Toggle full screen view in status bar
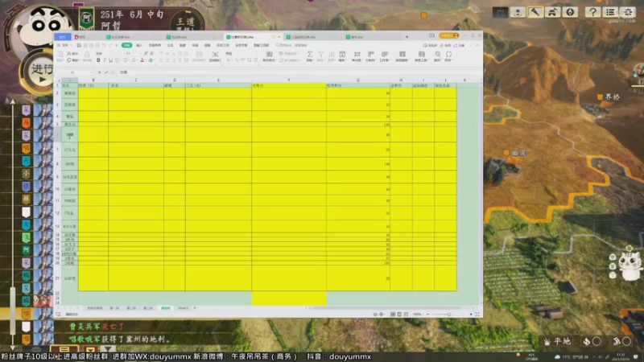The height and width of the screenshot is (362, 644). 477,315
